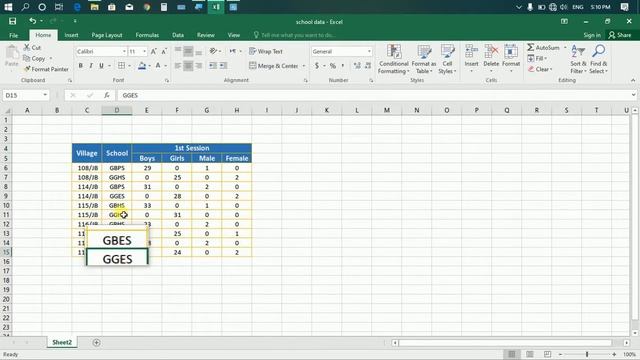Click the Sign in link
The image size is (640, 360).
(591, 35)
